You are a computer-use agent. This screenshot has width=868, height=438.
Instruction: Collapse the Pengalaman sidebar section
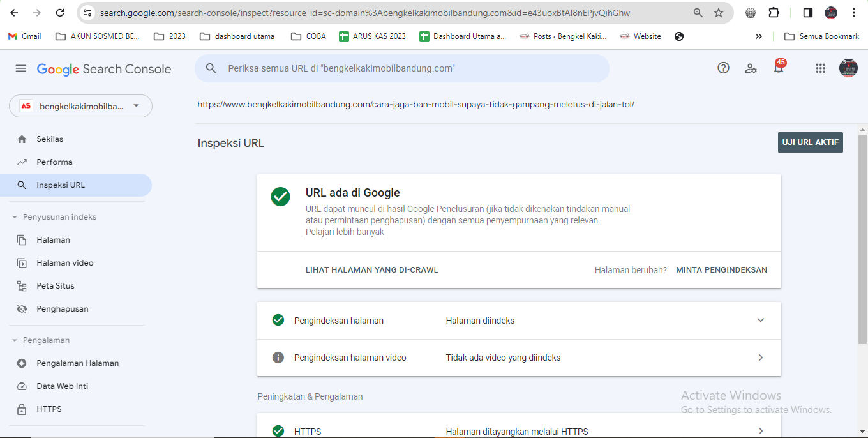click(x=15, y=340)
